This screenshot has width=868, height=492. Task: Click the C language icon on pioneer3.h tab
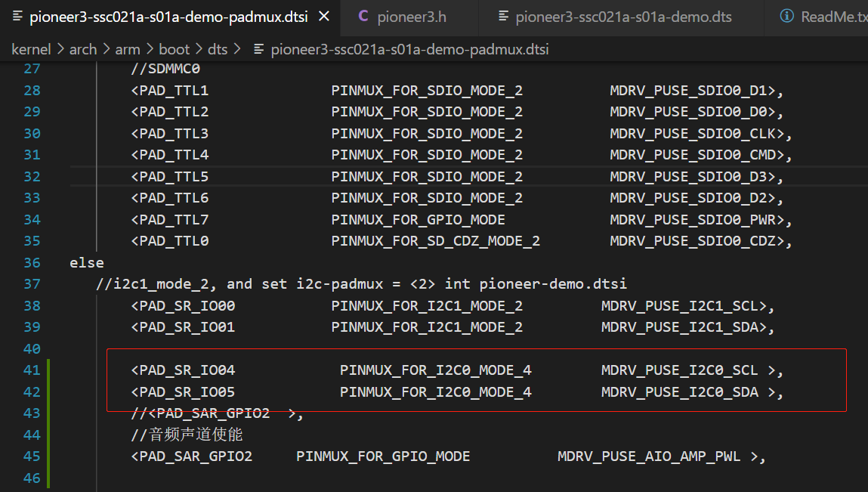pyautogui.click(x=363, y=17)
